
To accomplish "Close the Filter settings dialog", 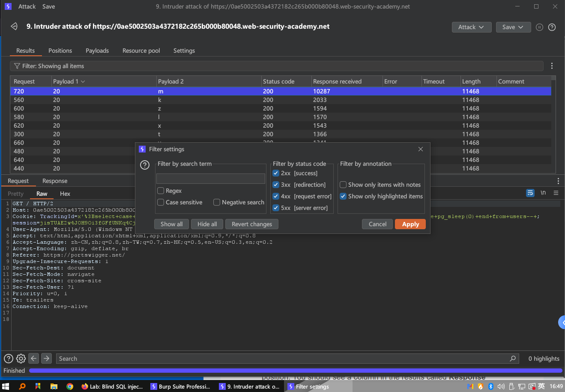I will (x=421, y=149).
